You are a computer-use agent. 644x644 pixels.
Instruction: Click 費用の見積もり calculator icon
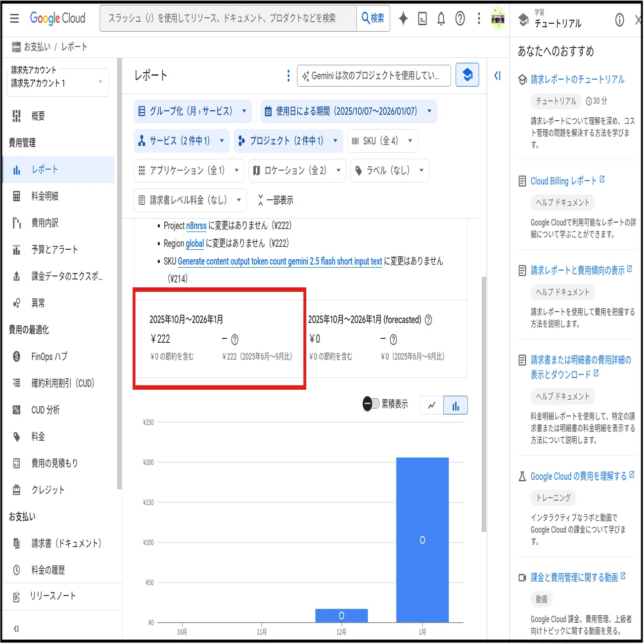point(16,463)
